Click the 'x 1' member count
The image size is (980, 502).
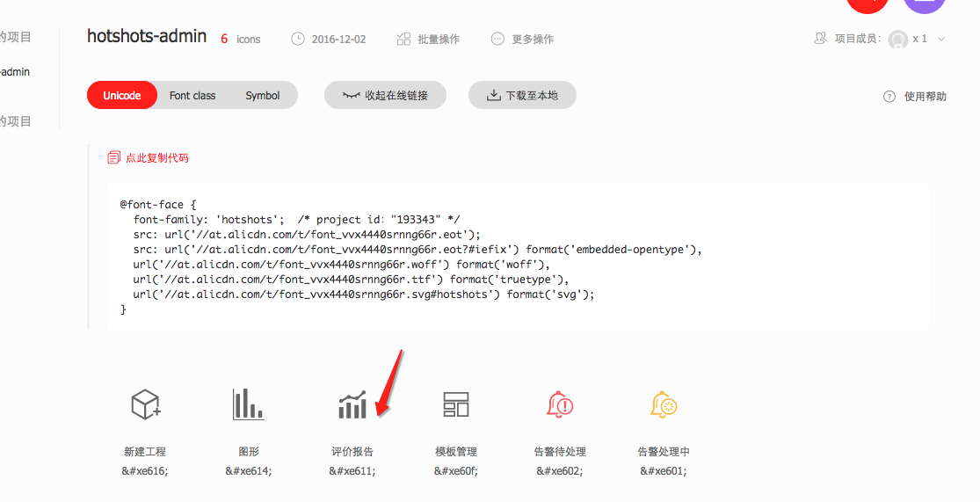coord(920,39)
